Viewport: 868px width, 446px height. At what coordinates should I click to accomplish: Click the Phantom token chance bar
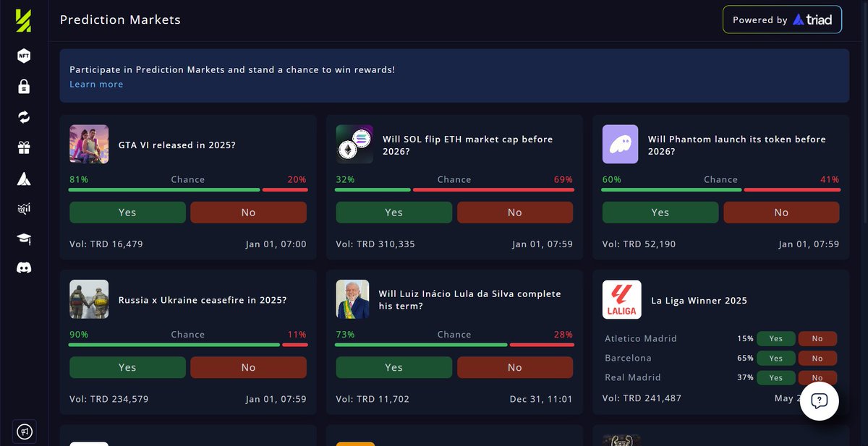pos(721,190)
